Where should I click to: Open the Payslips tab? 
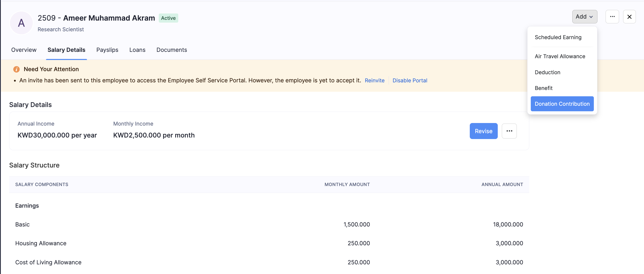click(x=107, y=50)
